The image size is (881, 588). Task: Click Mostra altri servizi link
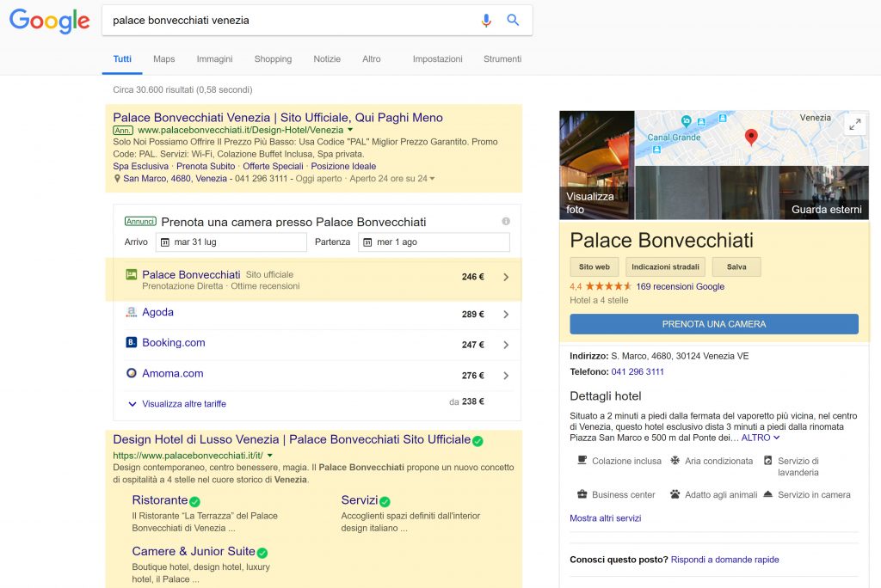click(x=605, y=518)
